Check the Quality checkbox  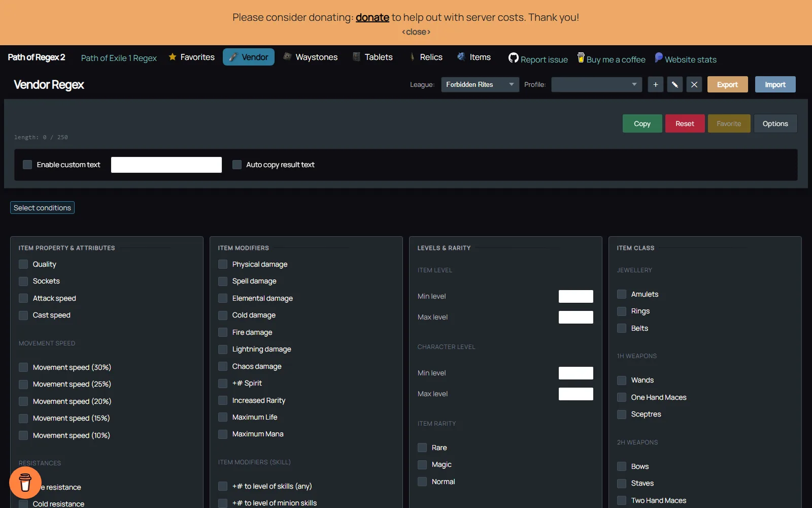coord(23,264)
